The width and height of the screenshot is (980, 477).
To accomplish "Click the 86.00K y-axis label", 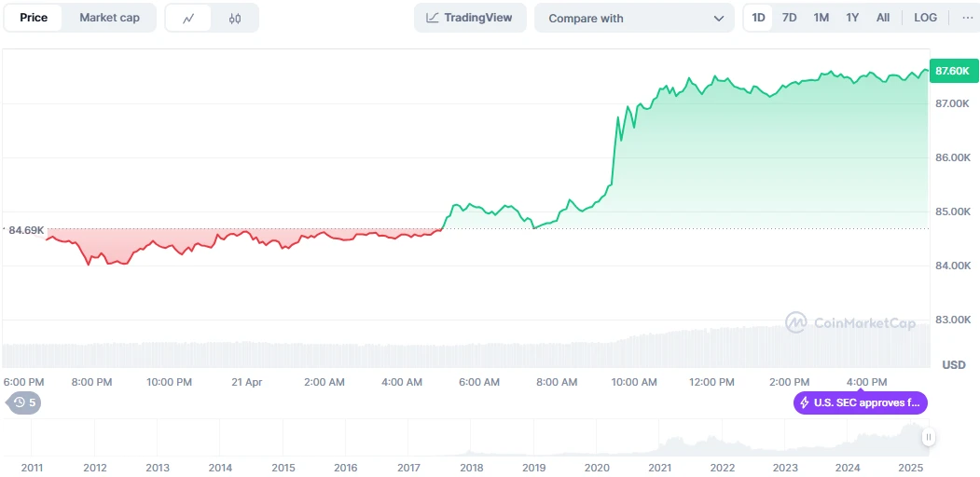I will (x=953, y=157).
